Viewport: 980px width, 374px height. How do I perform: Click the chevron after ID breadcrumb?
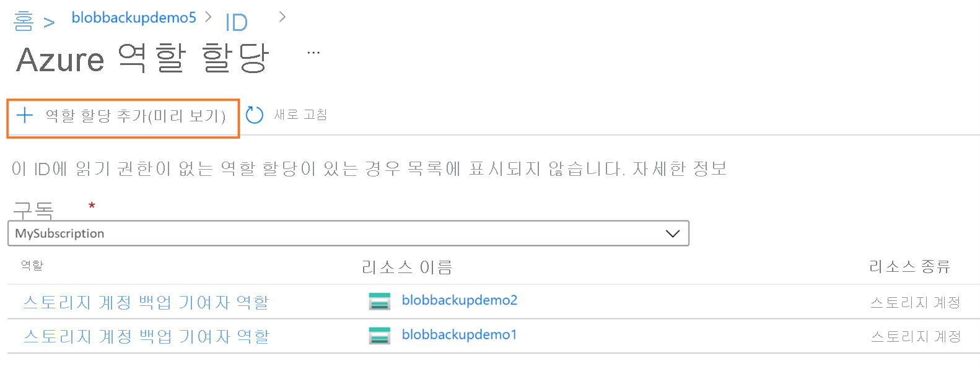[x=282, y=17]
